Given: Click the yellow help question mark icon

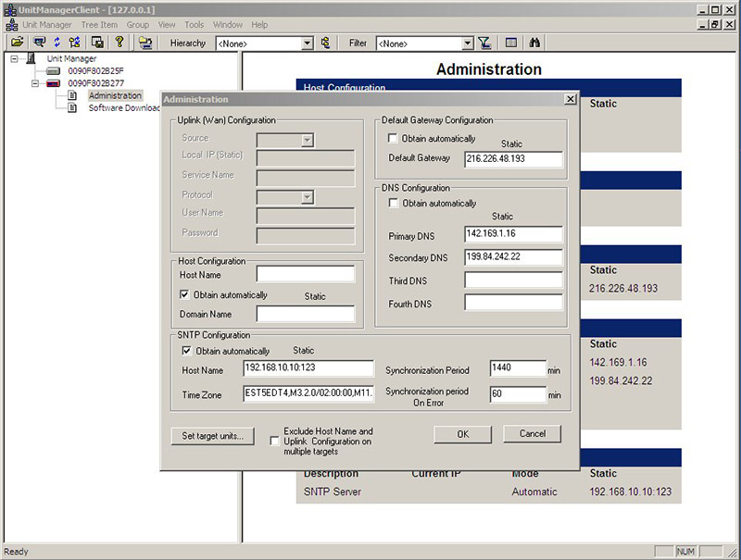Looking at the screenshot, I should tap(119, 43).
